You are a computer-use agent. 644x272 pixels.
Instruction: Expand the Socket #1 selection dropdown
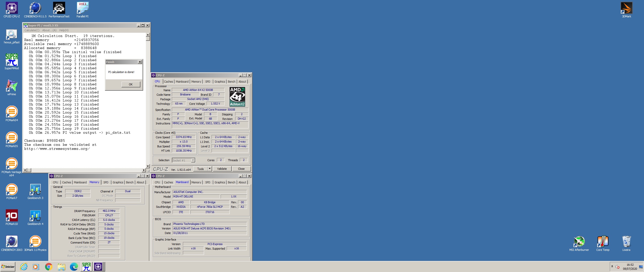(x=193, y=160)
